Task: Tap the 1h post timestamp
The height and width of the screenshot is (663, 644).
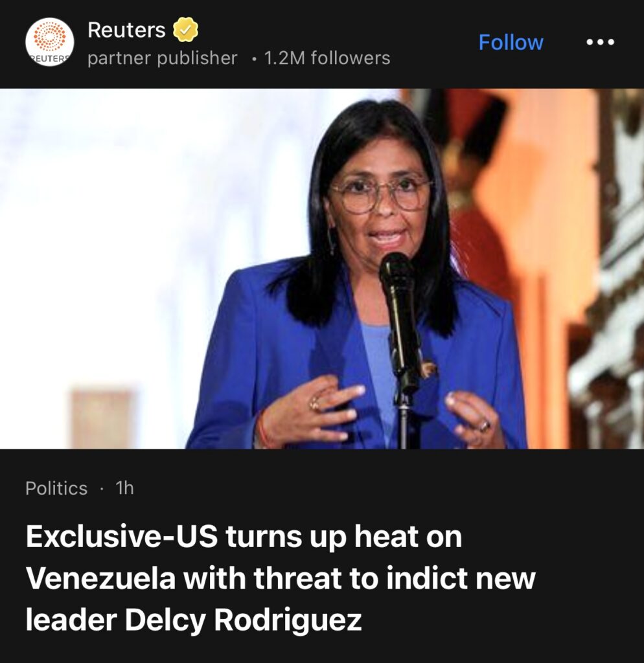Action: tap(124, 488)
